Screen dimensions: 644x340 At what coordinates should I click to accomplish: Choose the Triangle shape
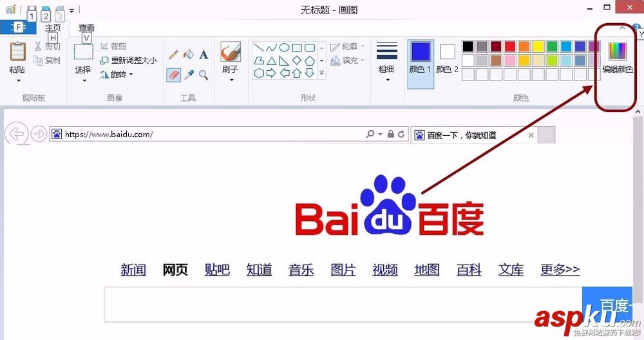[271, 61]
